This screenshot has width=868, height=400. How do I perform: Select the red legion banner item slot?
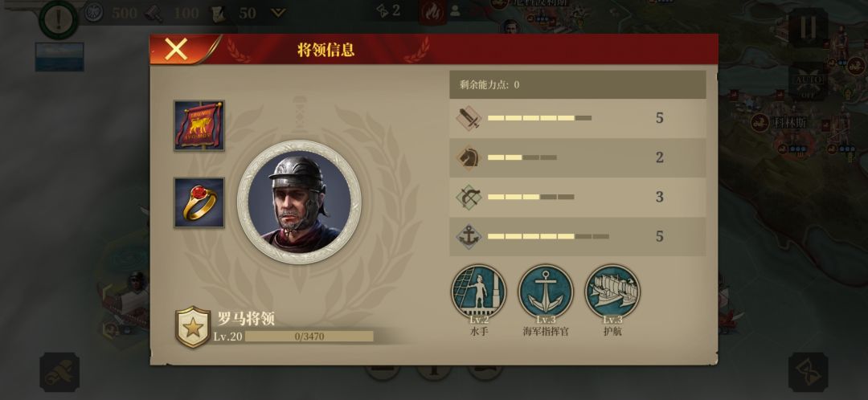pos(199,125)
